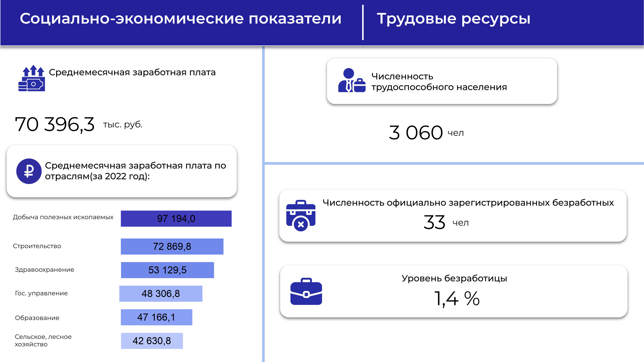
Task: Click the value '1,4 %'
Action: coord(457,299)
